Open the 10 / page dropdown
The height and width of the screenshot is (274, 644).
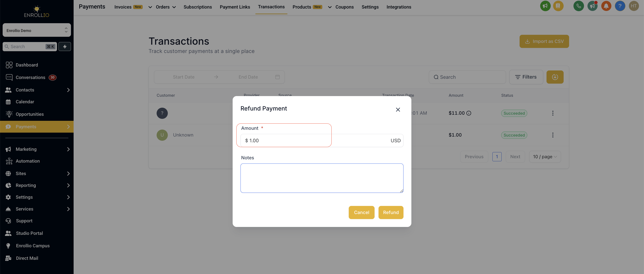(545, 157)
